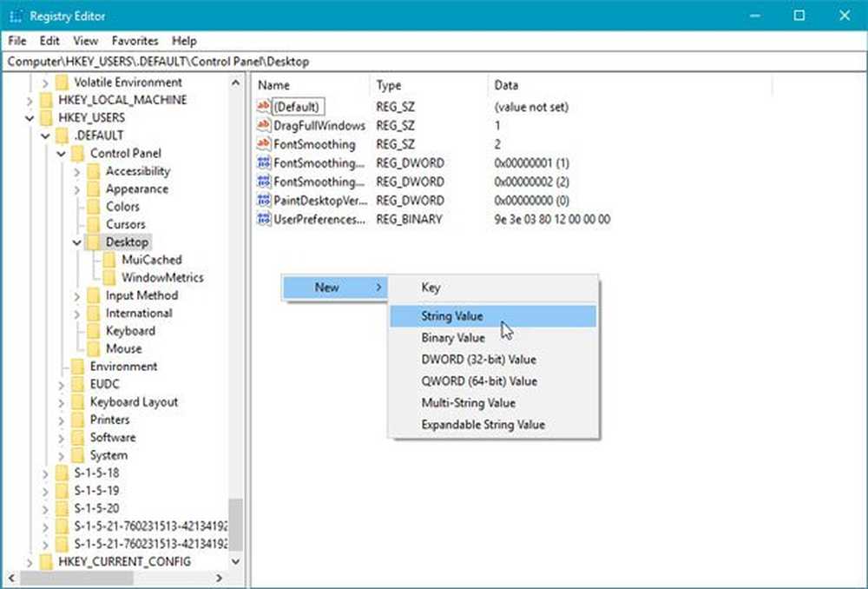Click the DragFullWindows string value icon

pyautogui.click(x=265, y=125)
